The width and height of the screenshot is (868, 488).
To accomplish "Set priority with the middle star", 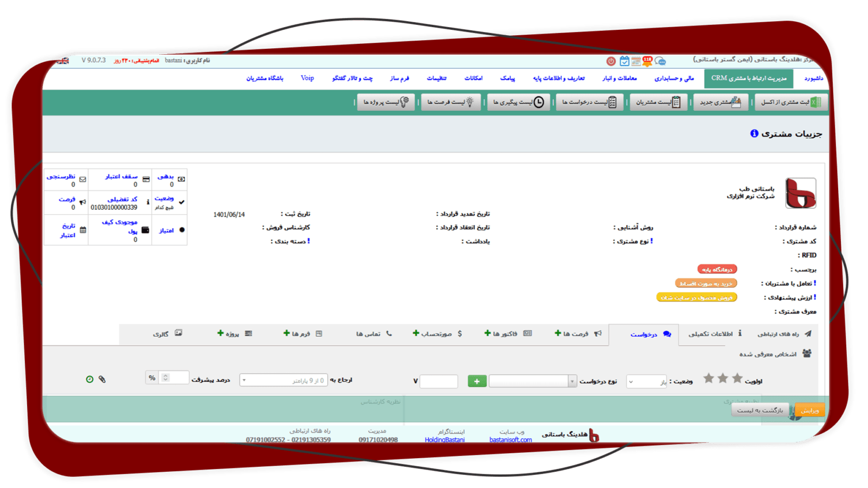I will pos(723,378).
